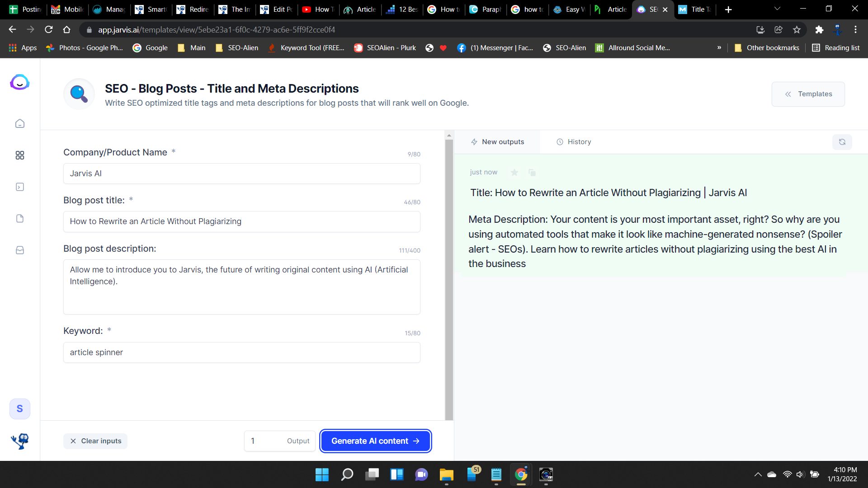Click the install app icon in the address bar
Screen dimensions: 868x488
point(760,29)
